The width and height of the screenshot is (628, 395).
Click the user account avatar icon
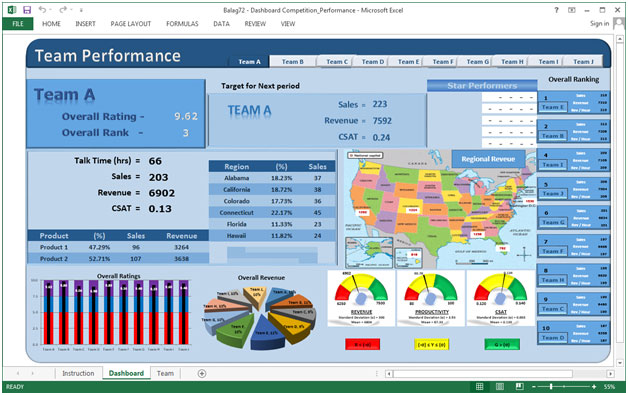point(618,23)
